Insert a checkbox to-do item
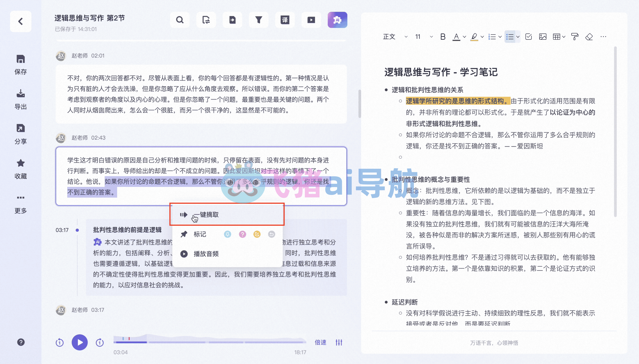Image resolution: width=639 pixels, height=364 pixels. click(x=528, y=37)
